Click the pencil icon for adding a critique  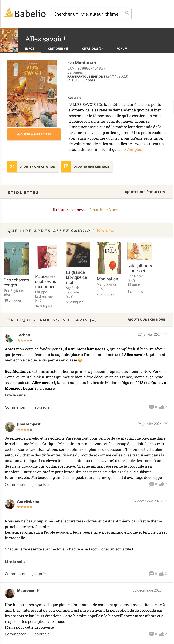coord(66,166)
